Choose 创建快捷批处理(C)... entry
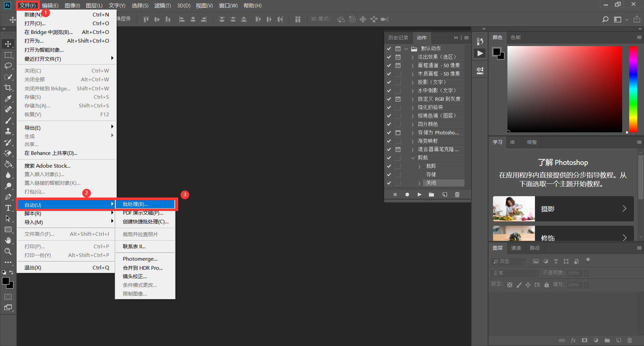The width and height of the screenshot is (644, 346). point(145,222)
